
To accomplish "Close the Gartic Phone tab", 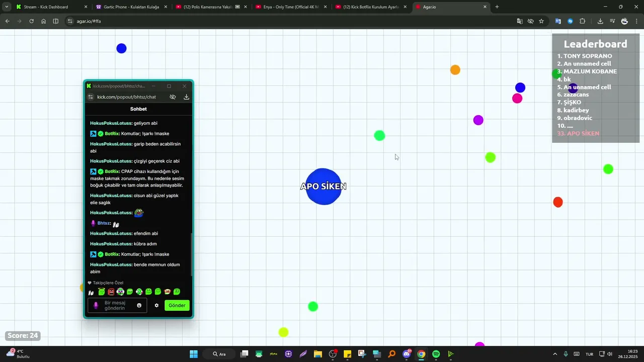I will (x=165, y=7).
